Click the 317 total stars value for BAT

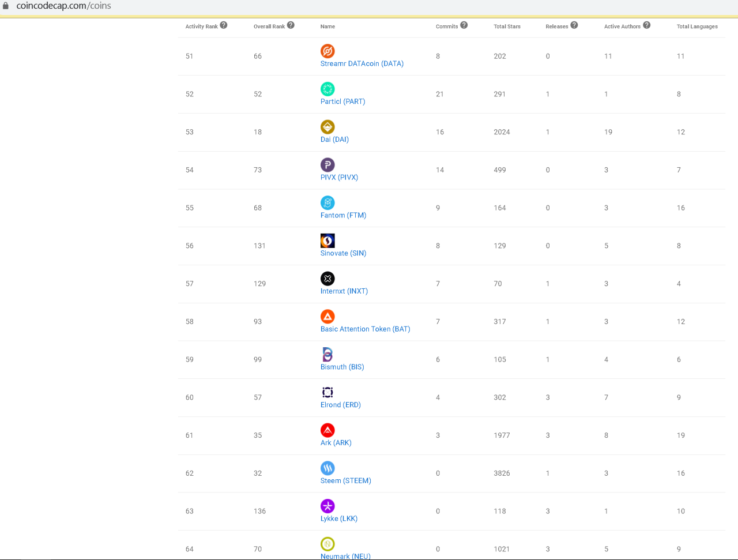(500, 322)
